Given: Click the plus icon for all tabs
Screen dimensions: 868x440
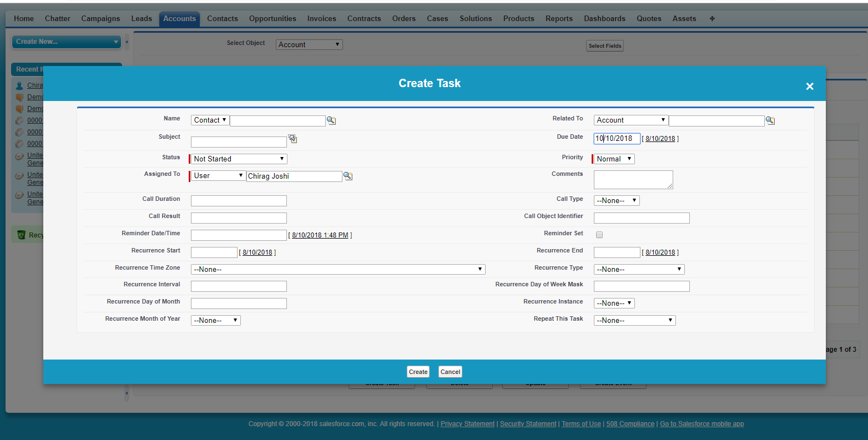Looking at the screenshot, I should coord(712,18).
